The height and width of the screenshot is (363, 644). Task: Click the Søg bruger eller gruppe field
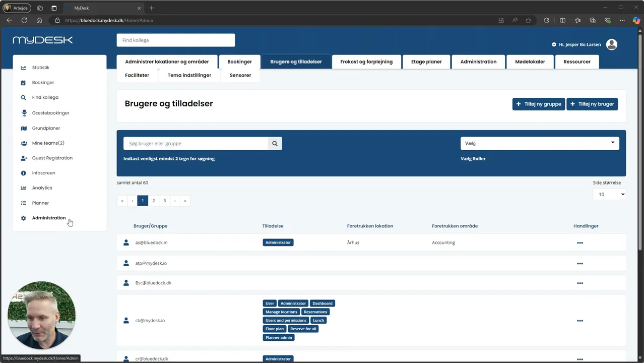tap(196, 144)
